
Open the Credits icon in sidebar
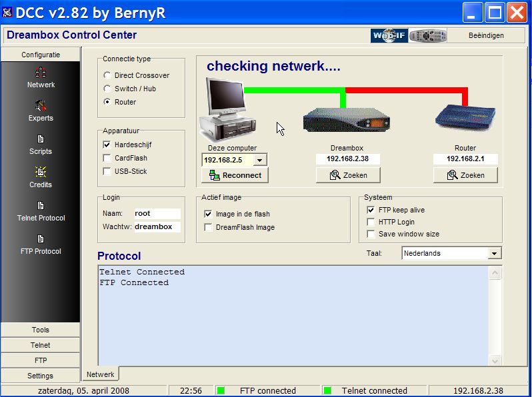41,172
